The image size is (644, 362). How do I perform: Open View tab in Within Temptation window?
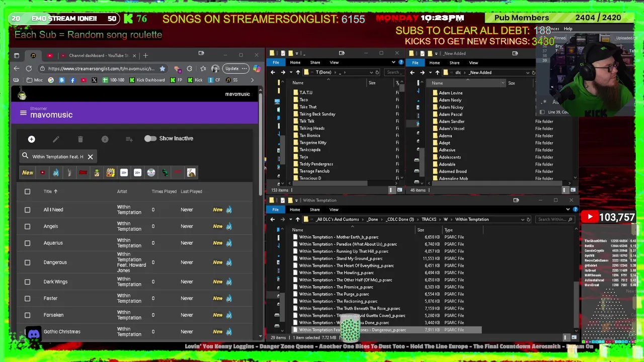(334, 210)
